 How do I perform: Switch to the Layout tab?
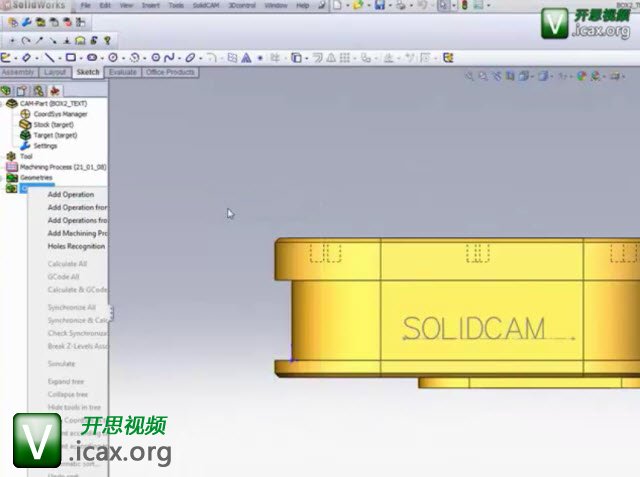55,72
